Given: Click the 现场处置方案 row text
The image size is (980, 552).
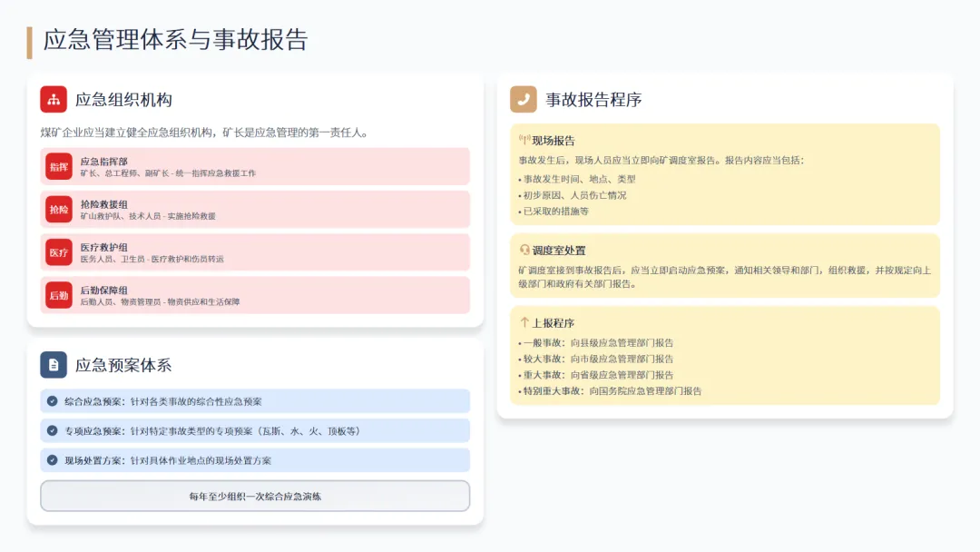Looking at the screenshot, I should point(168,460).
